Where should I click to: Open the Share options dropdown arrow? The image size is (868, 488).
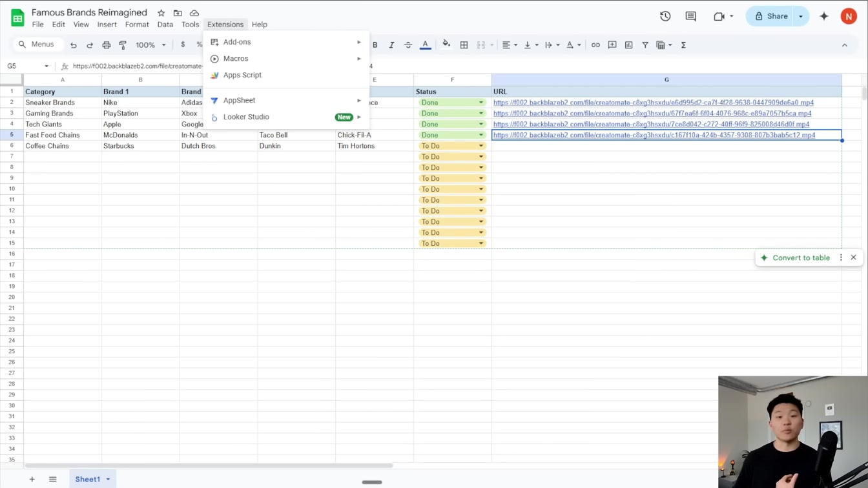coord(801,16)
